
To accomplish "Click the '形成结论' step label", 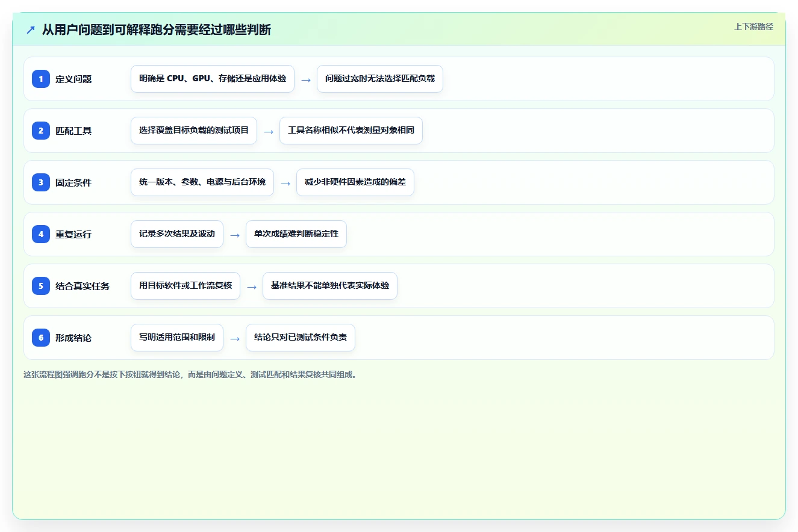I will click(73, 338).
